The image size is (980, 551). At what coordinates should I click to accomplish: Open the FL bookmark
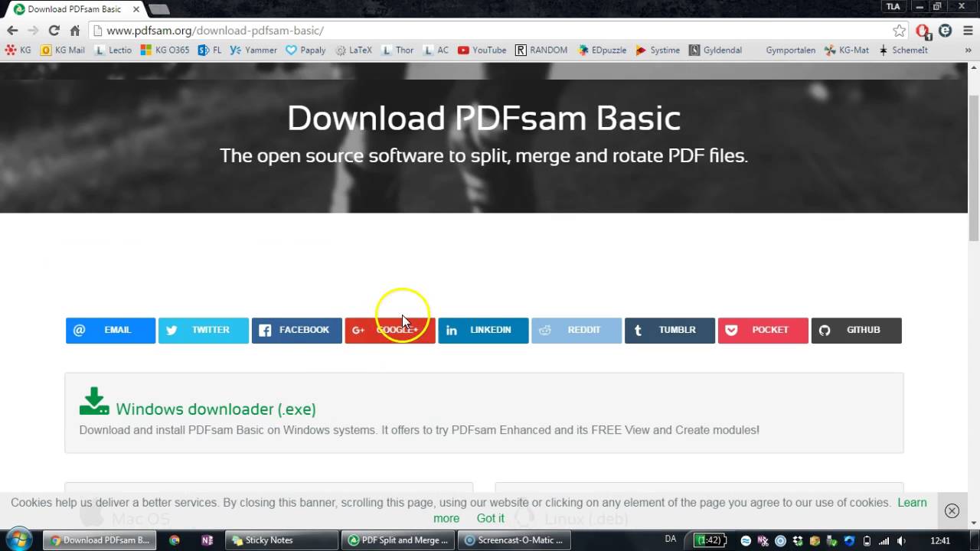(x=210, y=50)
